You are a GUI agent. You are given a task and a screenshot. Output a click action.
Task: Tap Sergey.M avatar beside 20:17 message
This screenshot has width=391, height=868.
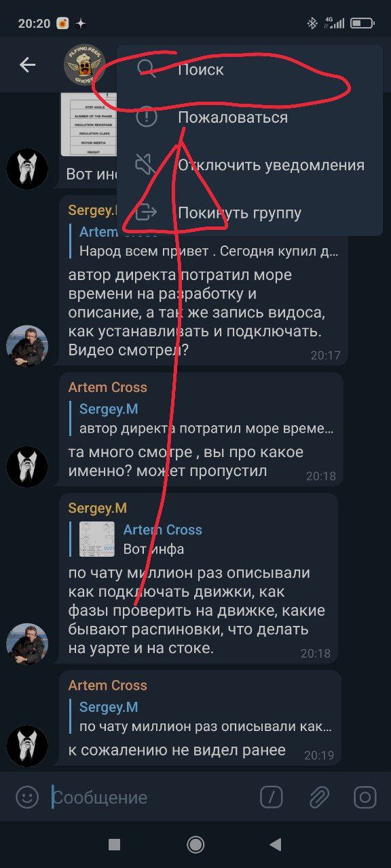point(27,346)
